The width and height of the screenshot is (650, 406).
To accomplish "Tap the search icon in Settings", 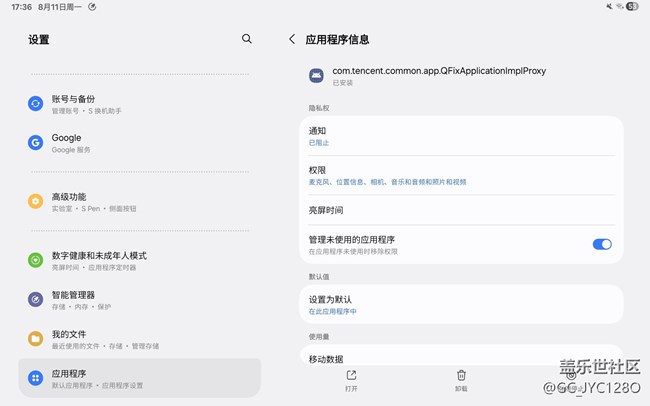I will 247,39.
